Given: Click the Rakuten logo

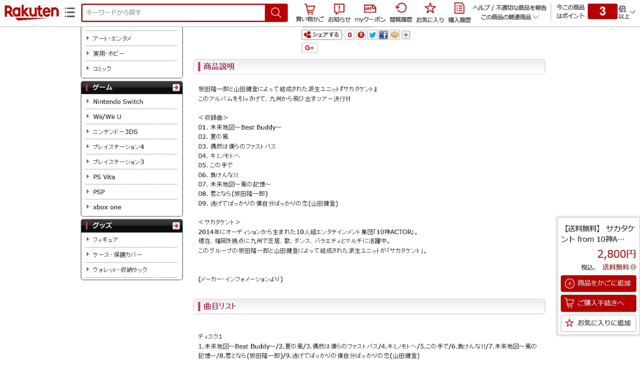Looking at the screenshot, I should 31,12.
